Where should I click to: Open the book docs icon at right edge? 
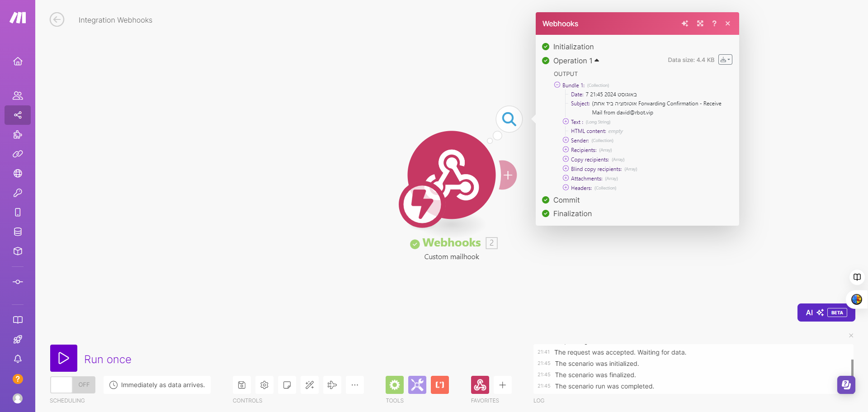pyautogui.click(x=857, y=277)
